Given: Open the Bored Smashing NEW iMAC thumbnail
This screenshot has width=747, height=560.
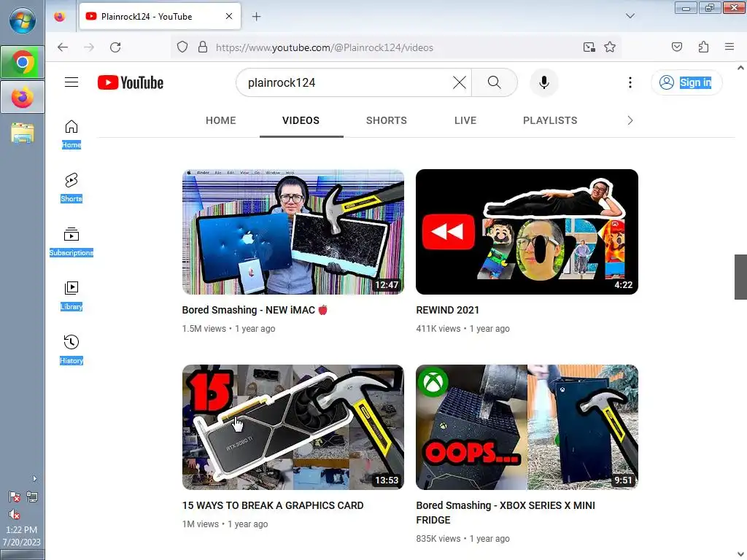Looking at the screenshot, I should [x=293, y=232].
